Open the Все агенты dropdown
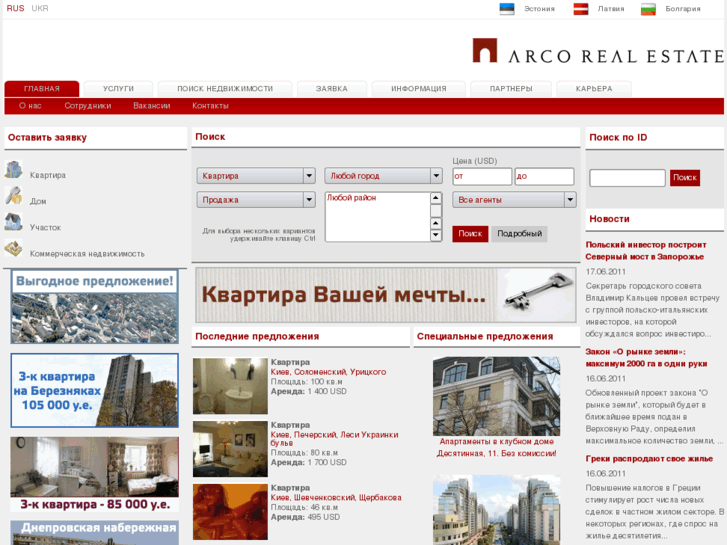 tap(514, 200)
